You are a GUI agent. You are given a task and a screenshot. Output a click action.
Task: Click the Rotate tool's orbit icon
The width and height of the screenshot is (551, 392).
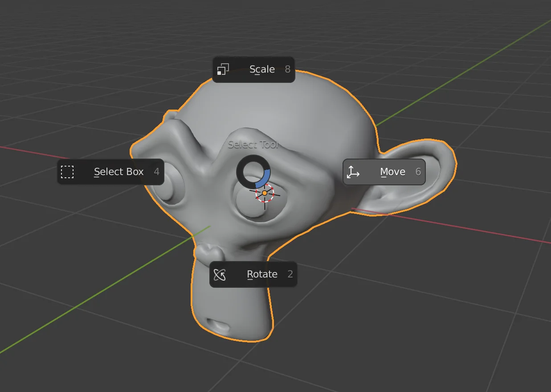point(220,274)
